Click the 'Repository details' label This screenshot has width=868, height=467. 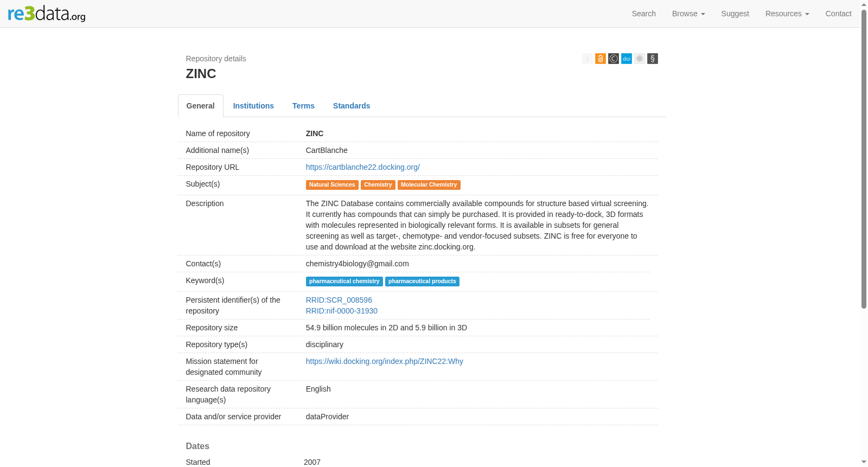click(x=216, y=59)
